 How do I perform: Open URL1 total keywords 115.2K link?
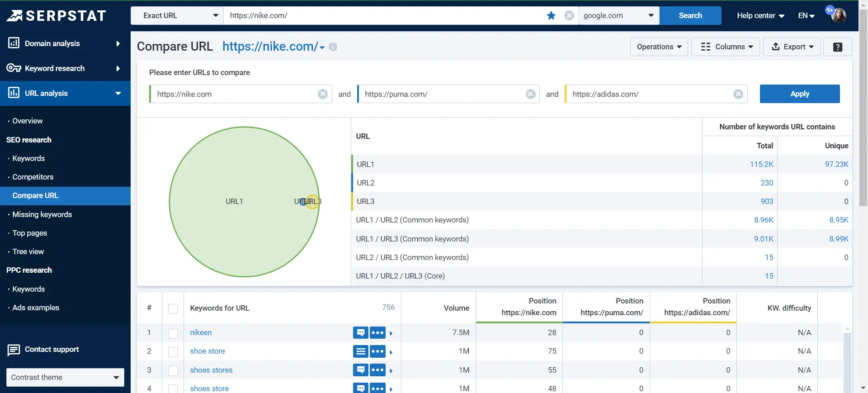762,164
